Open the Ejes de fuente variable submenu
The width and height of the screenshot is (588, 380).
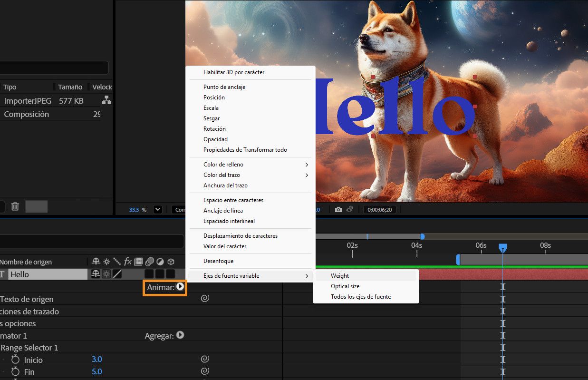tap(250, 276)
